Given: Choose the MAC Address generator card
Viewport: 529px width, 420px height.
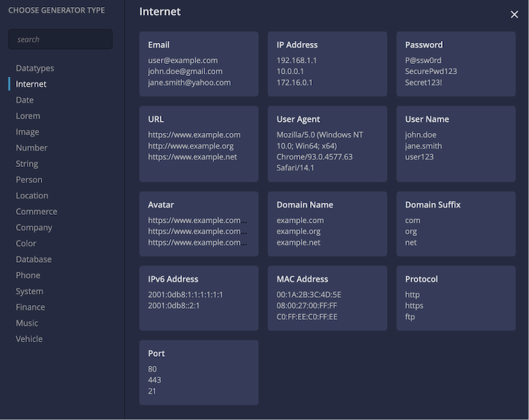Looking at the screenshot, I should point(327,298).
